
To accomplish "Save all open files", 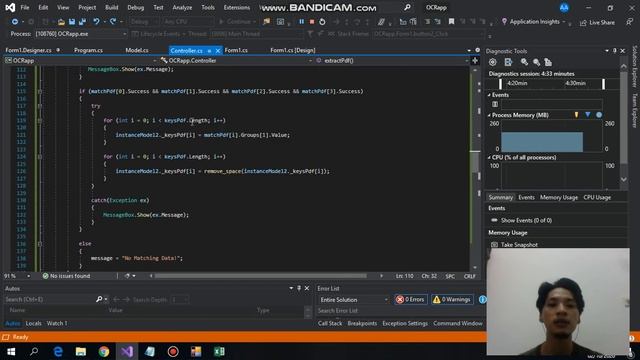I will click(x=82, y=22).
